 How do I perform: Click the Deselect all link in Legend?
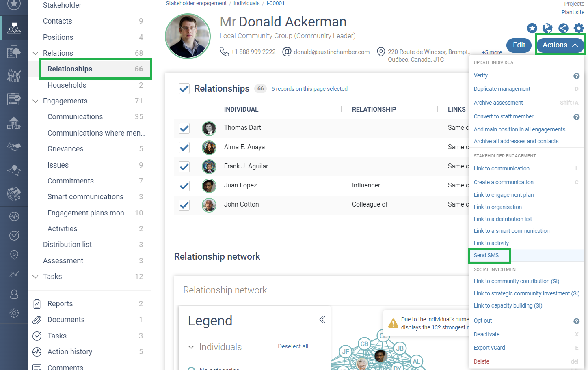293,346
